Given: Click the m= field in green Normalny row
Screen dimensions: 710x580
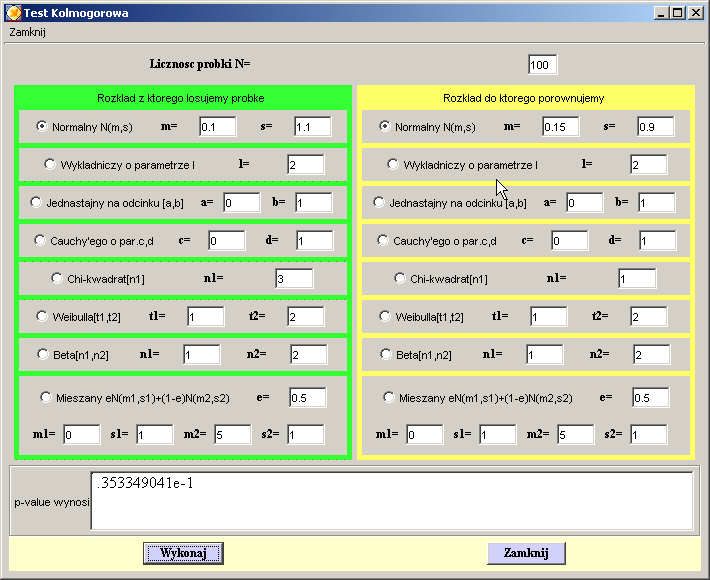Looking at the screenshot, I should (217, 127).
